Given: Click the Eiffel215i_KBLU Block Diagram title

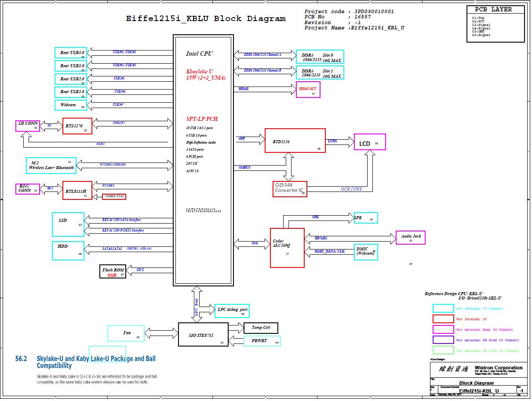Looking at the screenshot, I should [206, 18].
